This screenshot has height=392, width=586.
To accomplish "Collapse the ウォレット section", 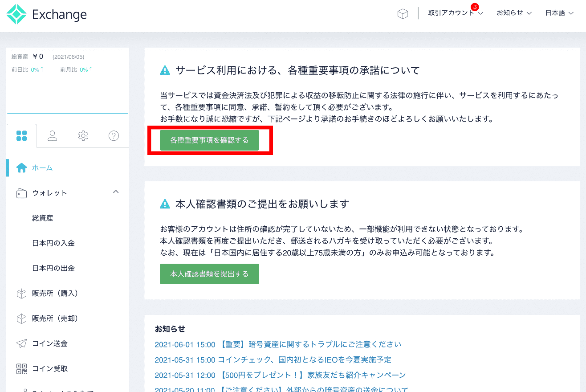I will click(115, 192).
